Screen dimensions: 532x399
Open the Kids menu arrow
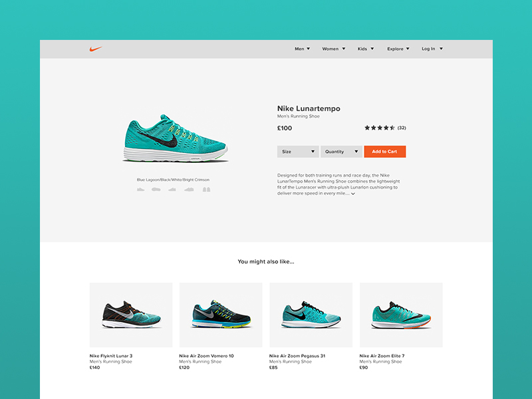coord(372,49)
